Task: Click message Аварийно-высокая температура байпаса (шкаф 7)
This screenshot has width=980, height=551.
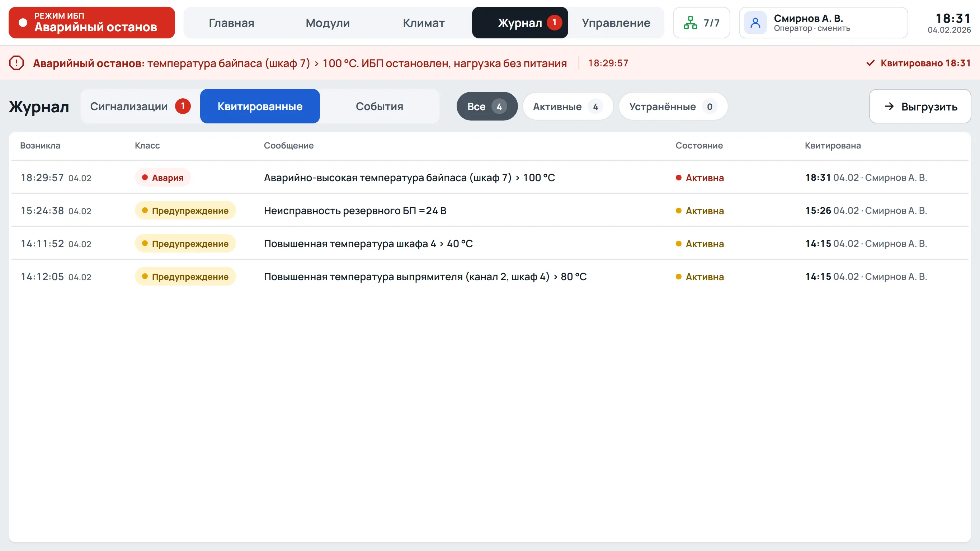Action: tap(409, 177)
